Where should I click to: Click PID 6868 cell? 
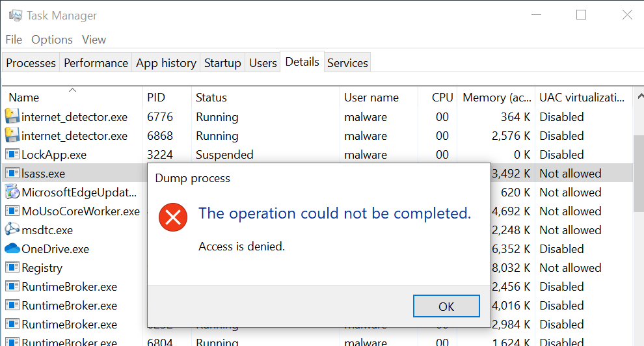[160, 136]
